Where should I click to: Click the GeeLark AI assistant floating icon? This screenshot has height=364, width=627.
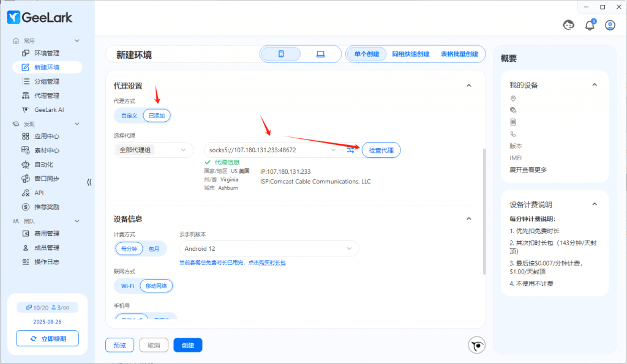click(x=477, y=345)
